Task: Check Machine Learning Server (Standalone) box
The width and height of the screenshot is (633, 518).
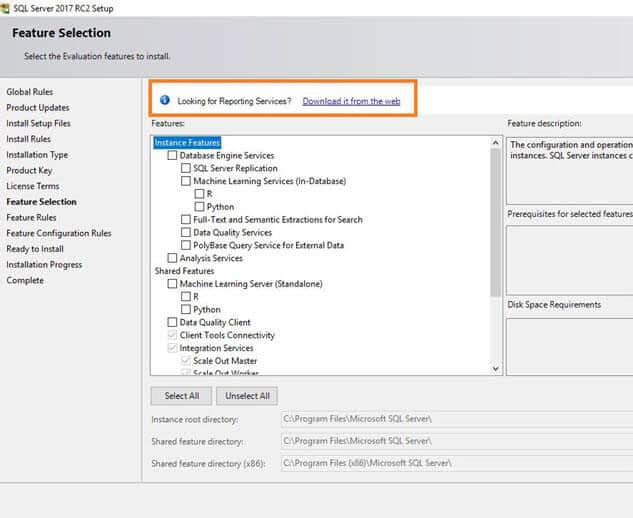Action: tap(172, 284)
